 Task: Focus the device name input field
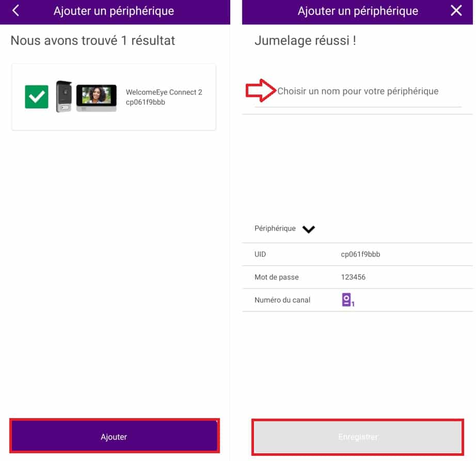pyautogui.click(x=358, y=91)
